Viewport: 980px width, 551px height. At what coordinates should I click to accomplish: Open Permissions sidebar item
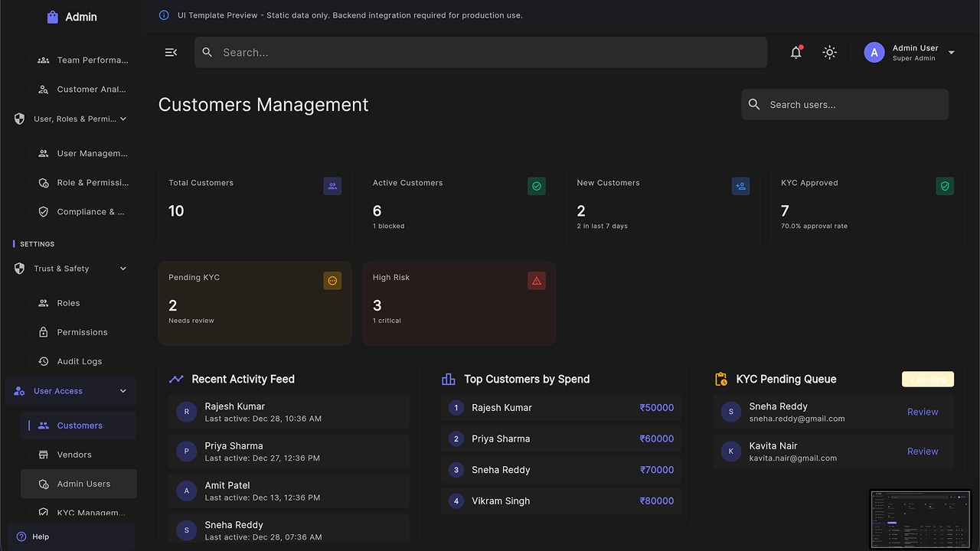79,332
